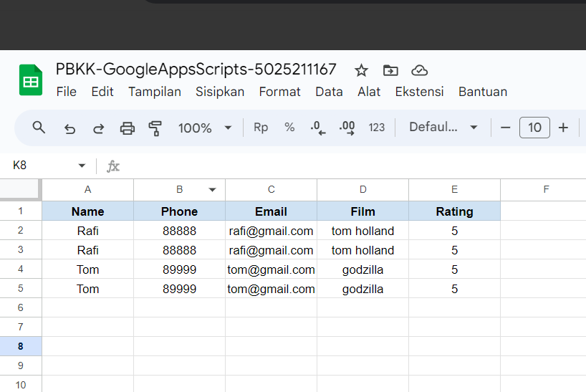
Task: Star the spreadsheet document
Action: click(x=361, y=70)
